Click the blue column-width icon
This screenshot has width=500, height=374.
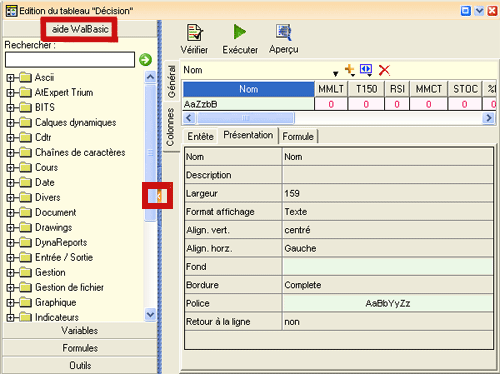[x=366, y=70]
